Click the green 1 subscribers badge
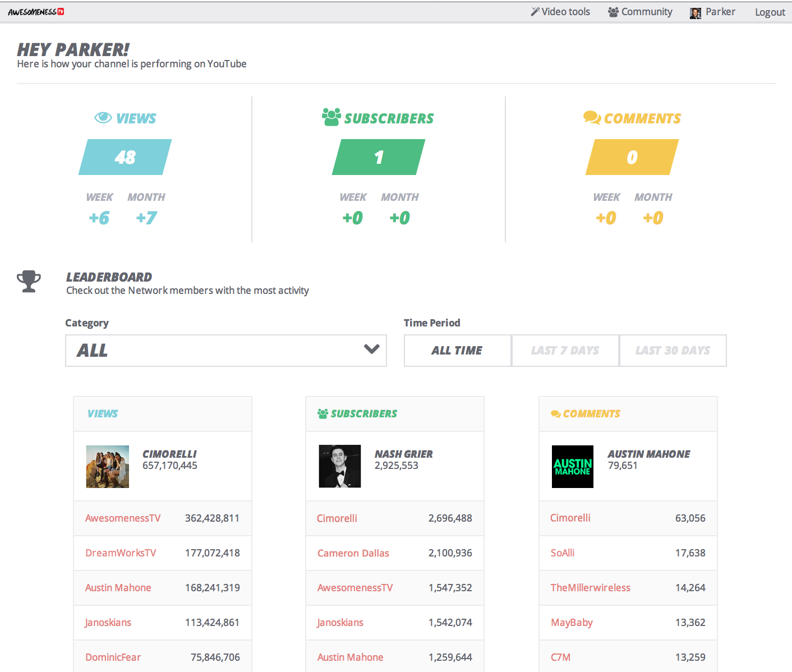 (x=379, y=157)
